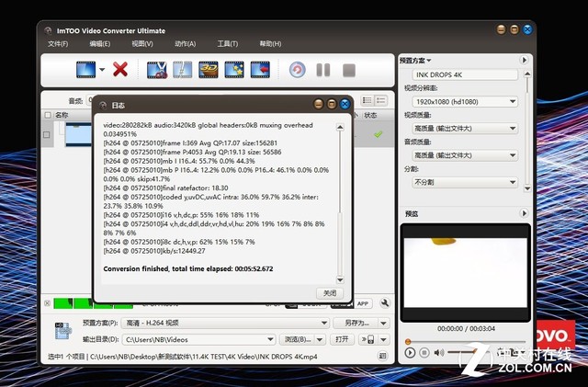Viewport: 588px width, 387px height.
Task: Open the 文件(F) menu
Action: 58,43
